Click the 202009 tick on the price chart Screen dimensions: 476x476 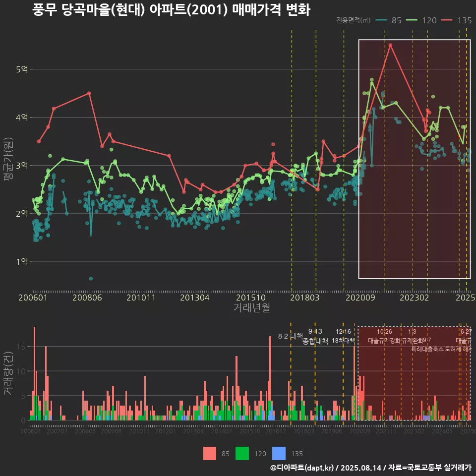360,297
